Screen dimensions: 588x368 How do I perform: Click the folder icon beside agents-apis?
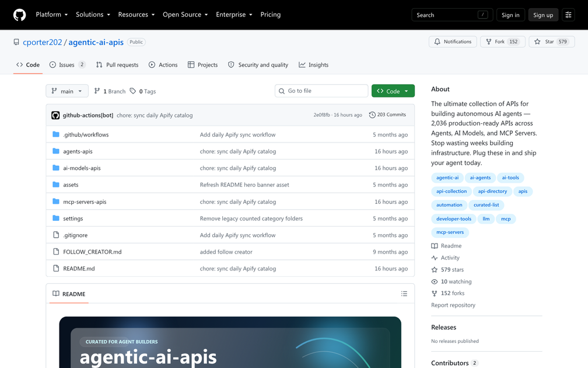tap(56, 151)
